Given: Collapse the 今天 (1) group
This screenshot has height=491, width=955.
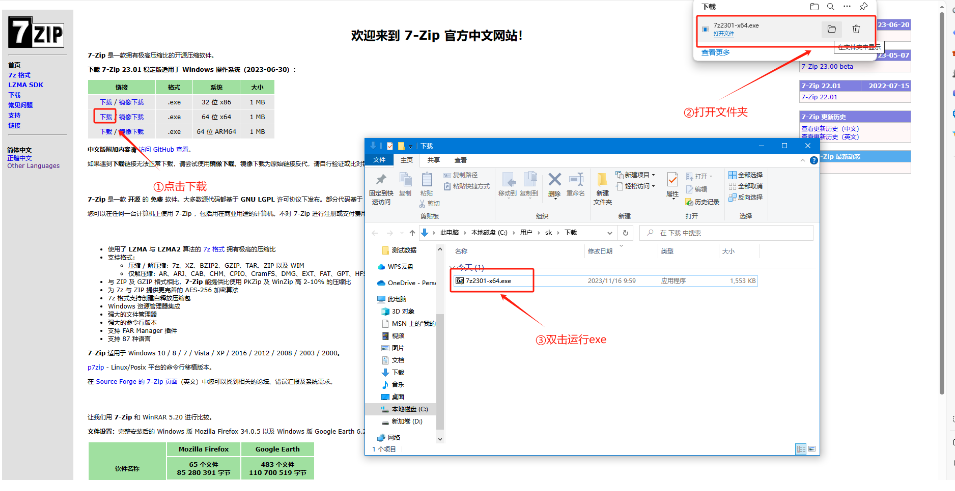Looking at the screenshot, I should (x=452, y=267).
